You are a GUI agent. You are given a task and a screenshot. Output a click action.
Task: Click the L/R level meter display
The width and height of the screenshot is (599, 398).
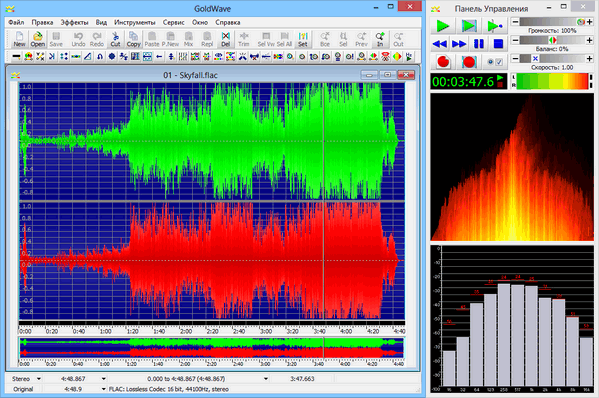coord(552,82)
